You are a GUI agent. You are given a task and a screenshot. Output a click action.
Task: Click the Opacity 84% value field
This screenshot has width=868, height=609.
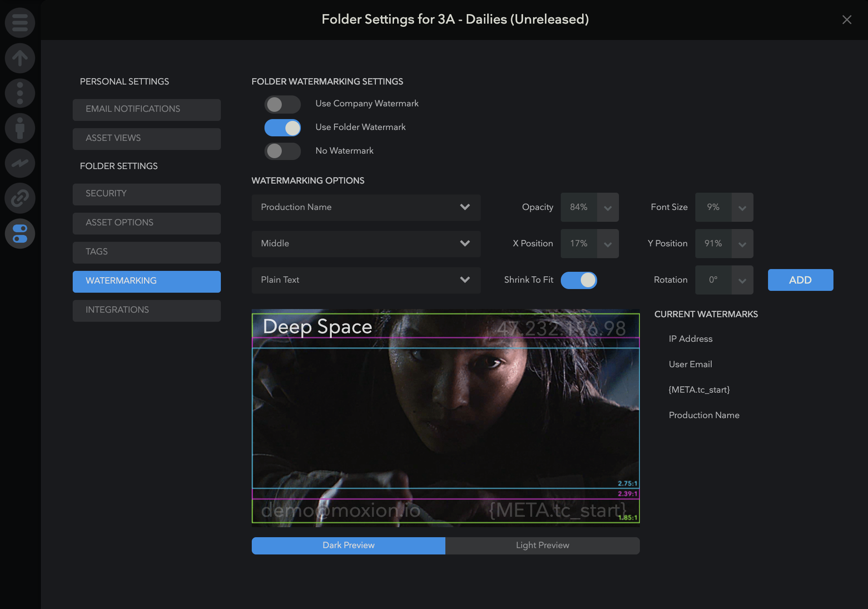click(x=579, y=208)
